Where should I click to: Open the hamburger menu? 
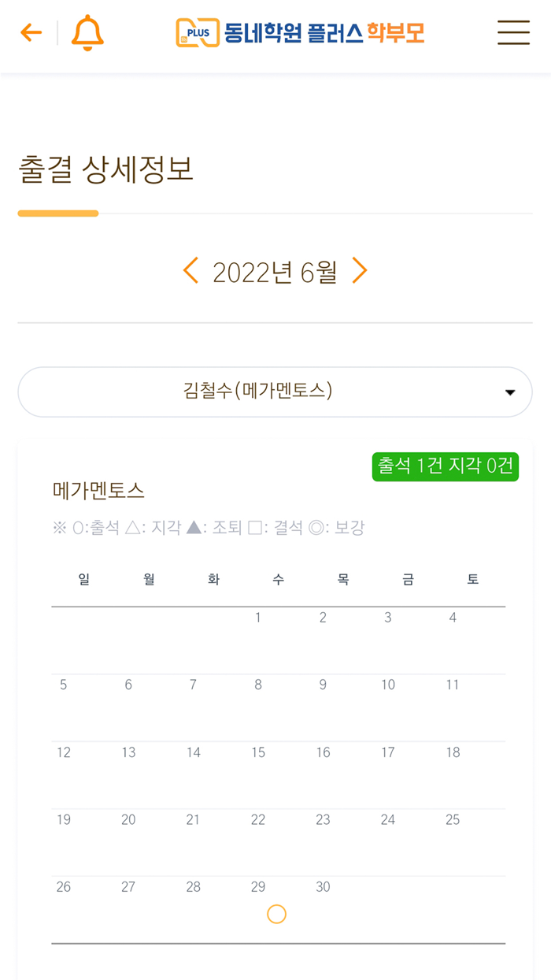tap(514, 33)
